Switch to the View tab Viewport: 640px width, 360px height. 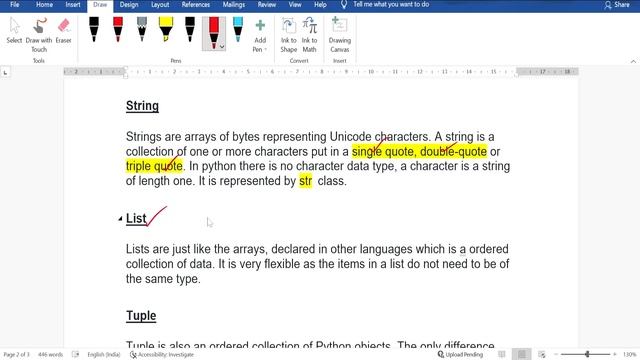click(x=295, y=5)
